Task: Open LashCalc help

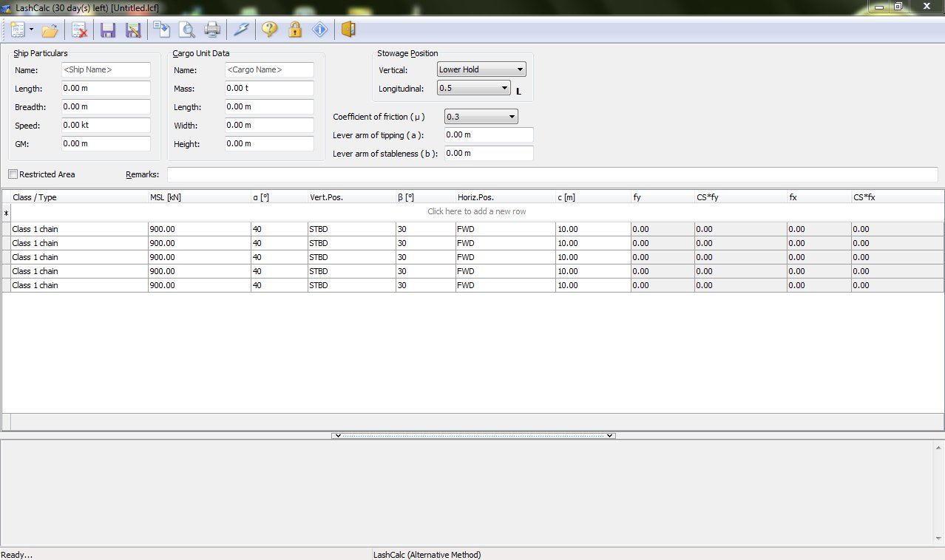Action: [x=269, y=30]
